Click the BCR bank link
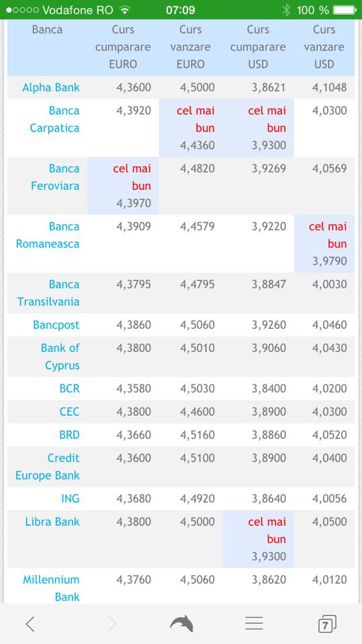The width and height of the screenshot is (362, 644). point(70,388)
